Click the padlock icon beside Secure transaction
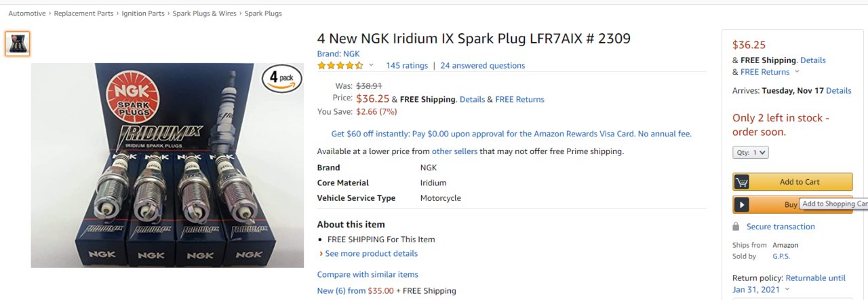The width and height of the screenshot is (868, 300). point(736,227)
